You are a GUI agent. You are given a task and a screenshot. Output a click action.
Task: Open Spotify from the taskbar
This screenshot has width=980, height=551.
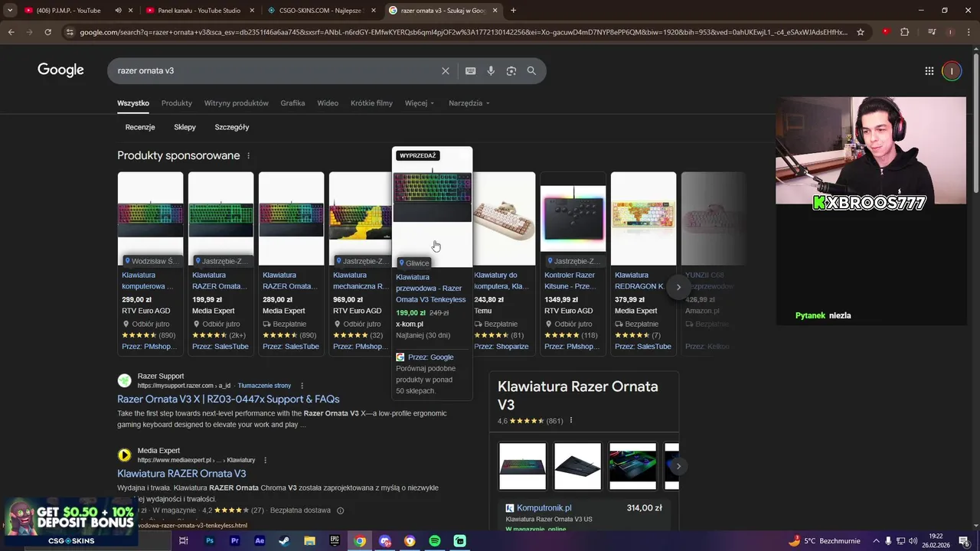click(x=435, y=541)
